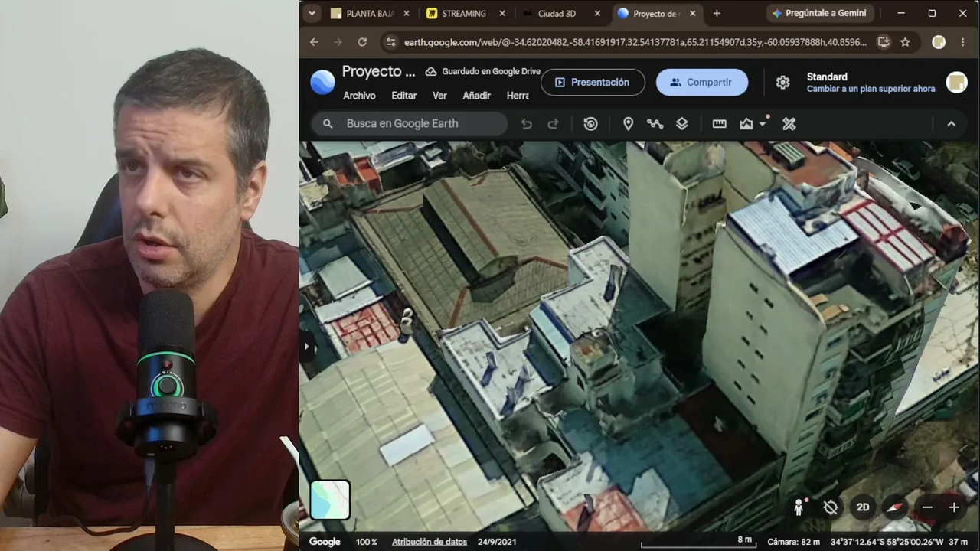Click the coordinates readout in status bar
Image resolution: width=980 pixels, height=551 pixels.
click(886, 542)
